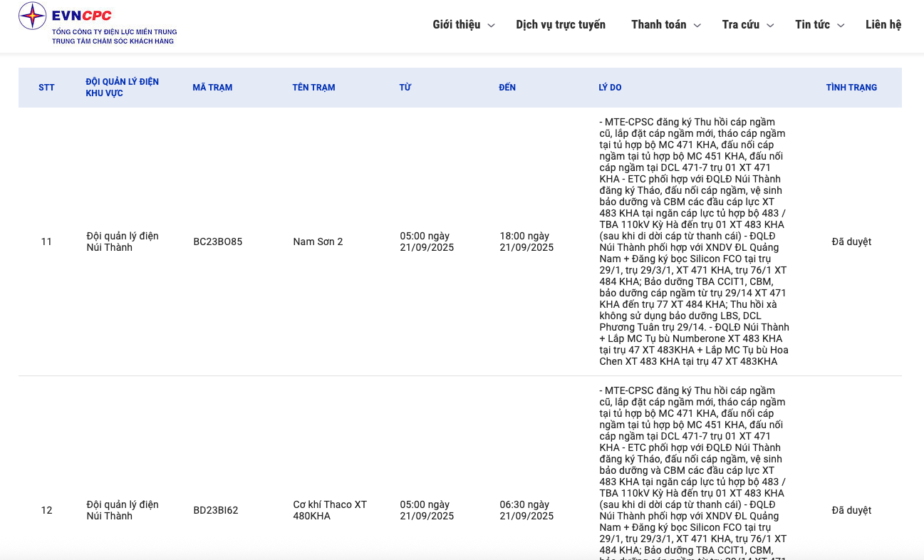924x560 pixels.
Task: Expand the chevron beside Giới thiệu
Action: tap(492, 26)
